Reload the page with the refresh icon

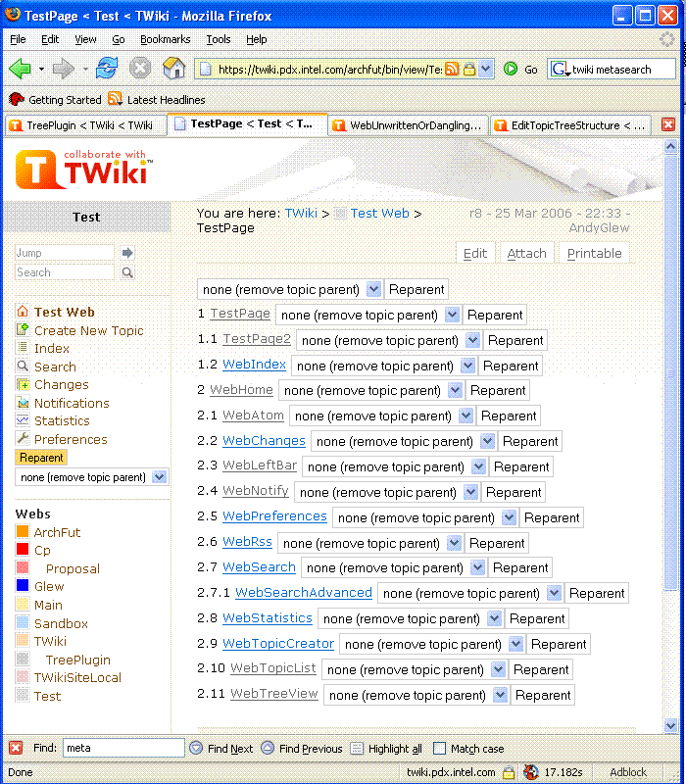[x=107, y=68]
